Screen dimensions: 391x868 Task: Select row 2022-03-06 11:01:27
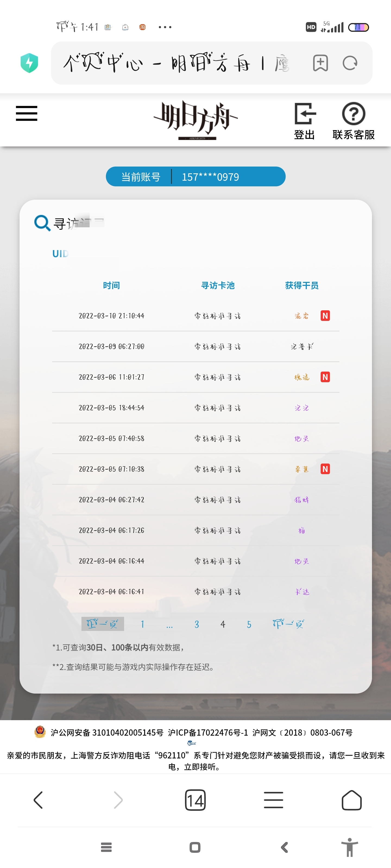pos(196,377)
